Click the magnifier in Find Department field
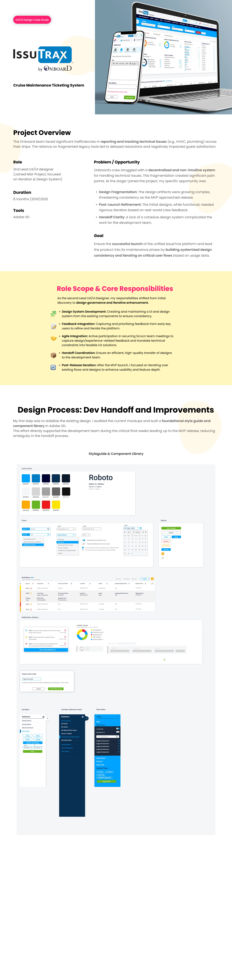Image resolution: width=232 pixels, height=980 pixels. [117, 736]
